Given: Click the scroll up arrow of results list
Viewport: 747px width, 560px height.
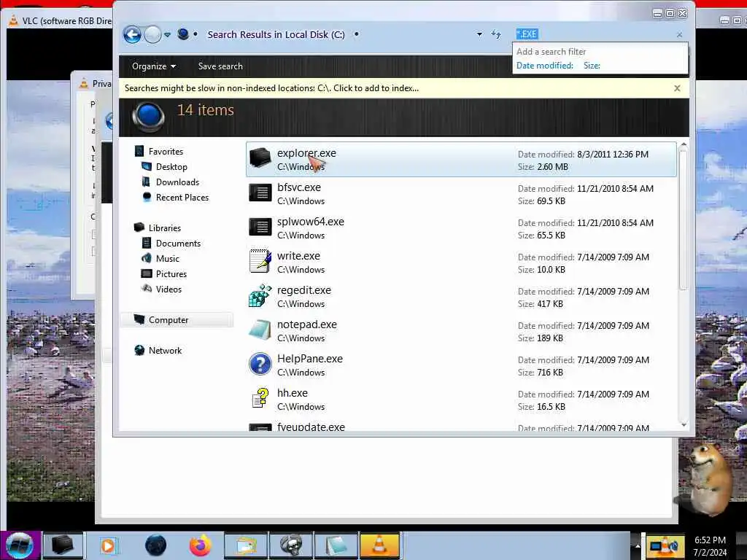Looking at the screenshot, I should coord(684,145).
